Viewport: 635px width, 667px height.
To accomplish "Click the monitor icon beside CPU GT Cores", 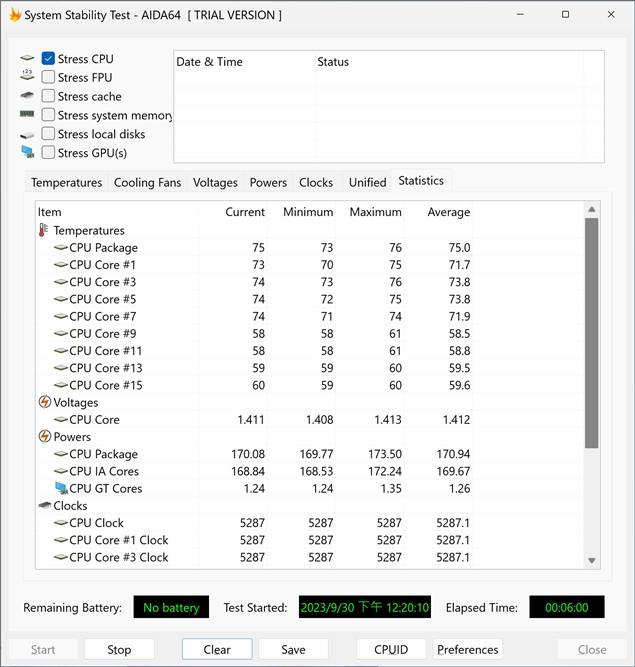I will pos(60,489).
